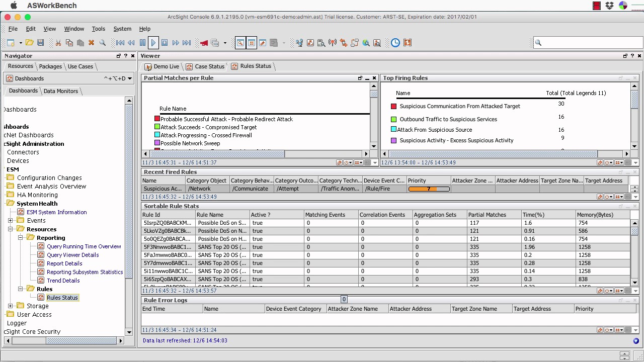Open the dropdown arrow beside the windows icon
This screenshot has height=362, width=644.
click(x=225, y=43)
